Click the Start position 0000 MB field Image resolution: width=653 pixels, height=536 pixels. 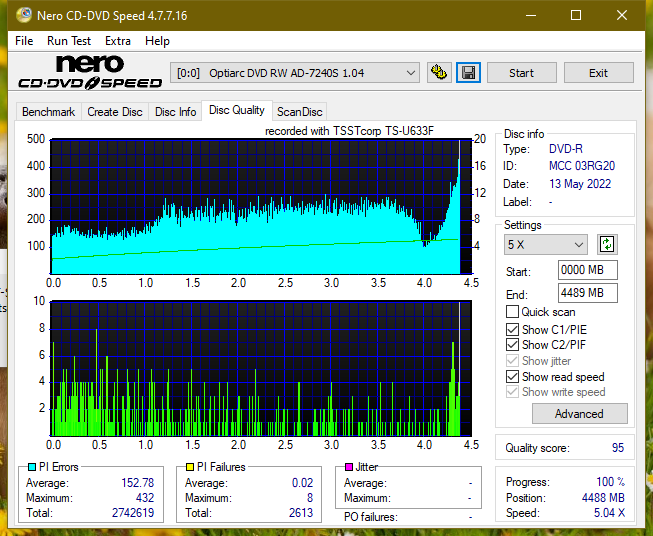click(x=587, y=270)
